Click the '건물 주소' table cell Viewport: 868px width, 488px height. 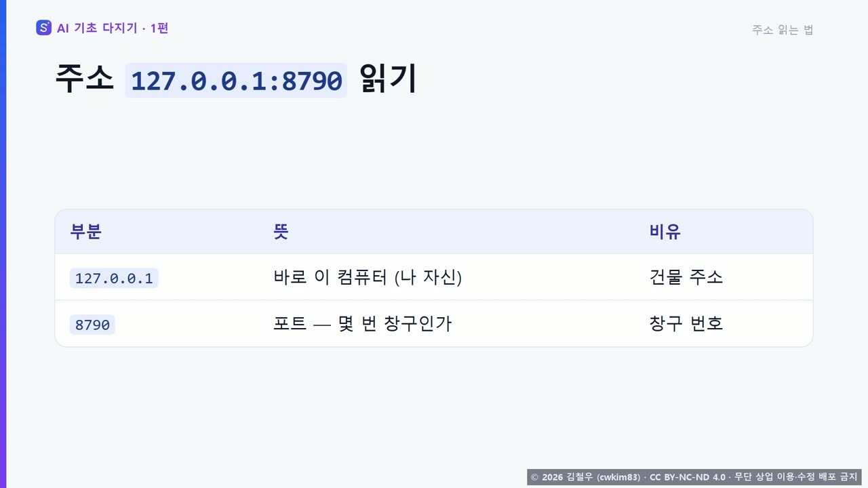click(686, 277)
